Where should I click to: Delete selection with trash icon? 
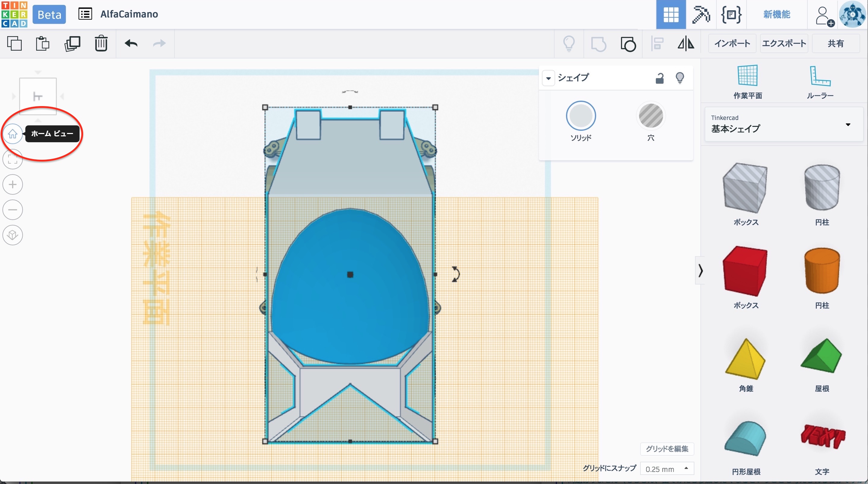coord(101,43)
